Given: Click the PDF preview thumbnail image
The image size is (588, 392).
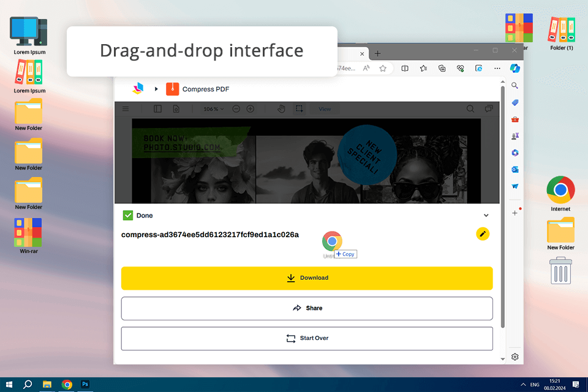Looking at the screenshot, I should point(306,161).
